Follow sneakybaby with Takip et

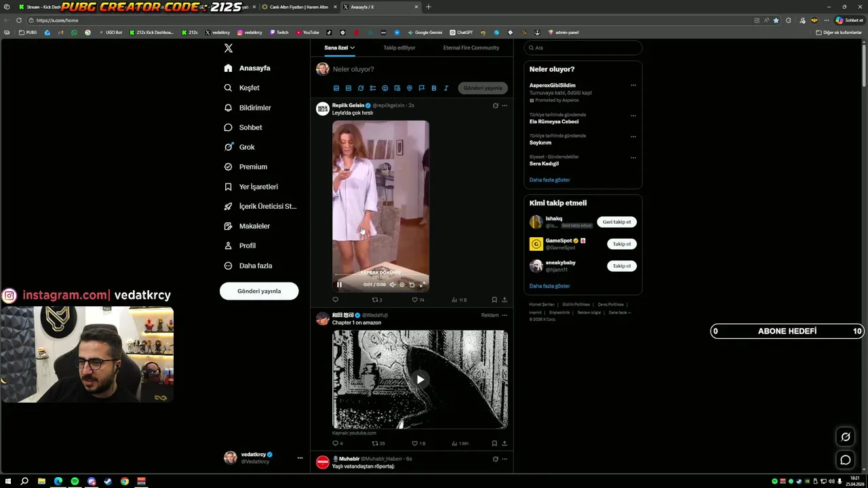tap(622, 266)
